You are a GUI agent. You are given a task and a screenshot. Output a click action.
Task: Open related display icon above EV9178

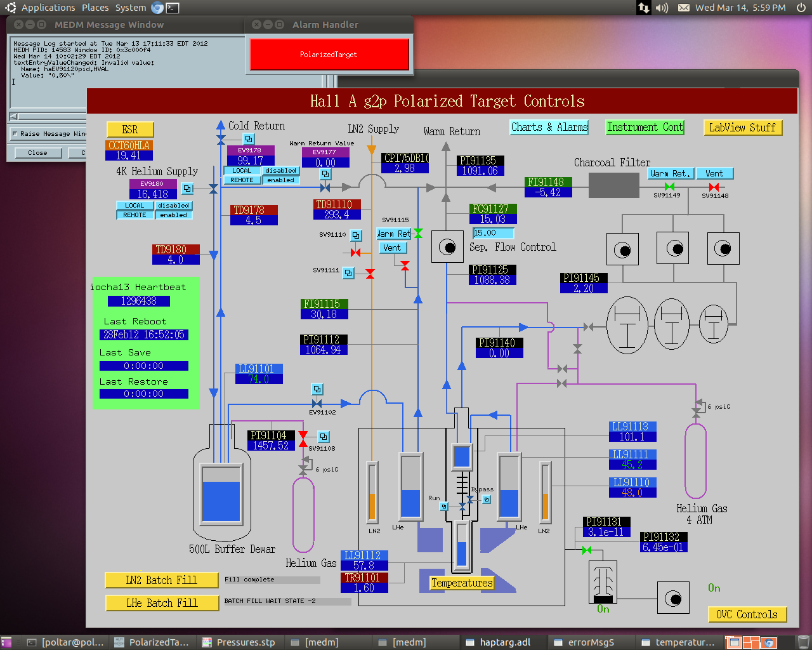249,139
